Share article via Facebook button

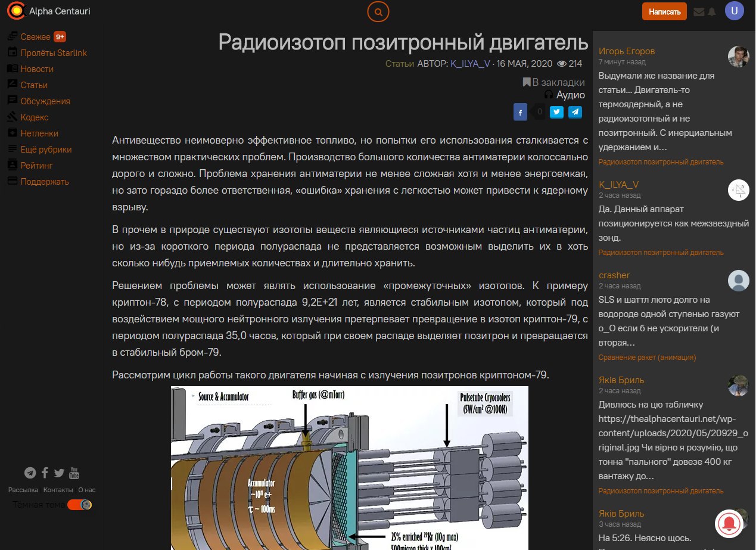pyautogui.click(x=520, y=112)
